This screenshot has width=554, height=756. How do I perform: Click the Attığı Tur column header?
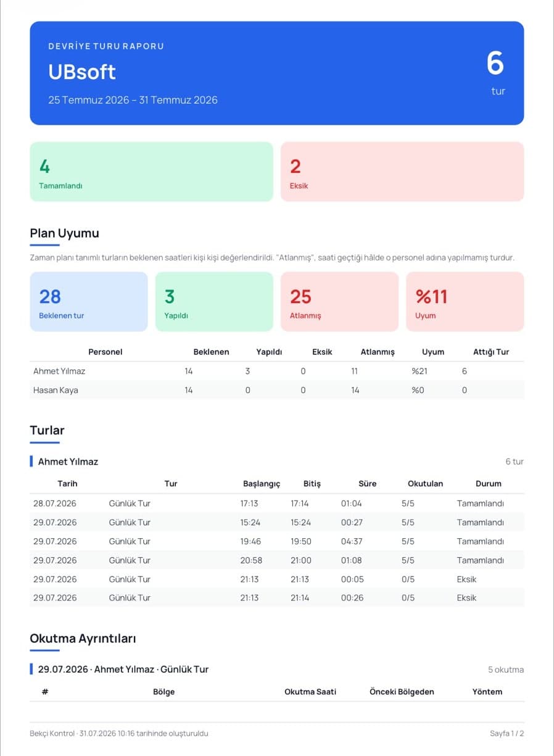(x=491, y=352)
